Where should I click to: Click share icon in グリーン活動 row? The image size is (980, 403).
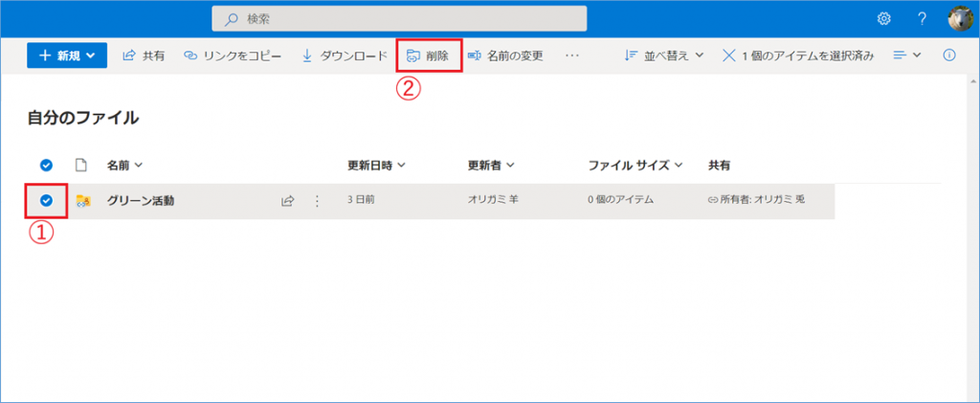[287, 201]
